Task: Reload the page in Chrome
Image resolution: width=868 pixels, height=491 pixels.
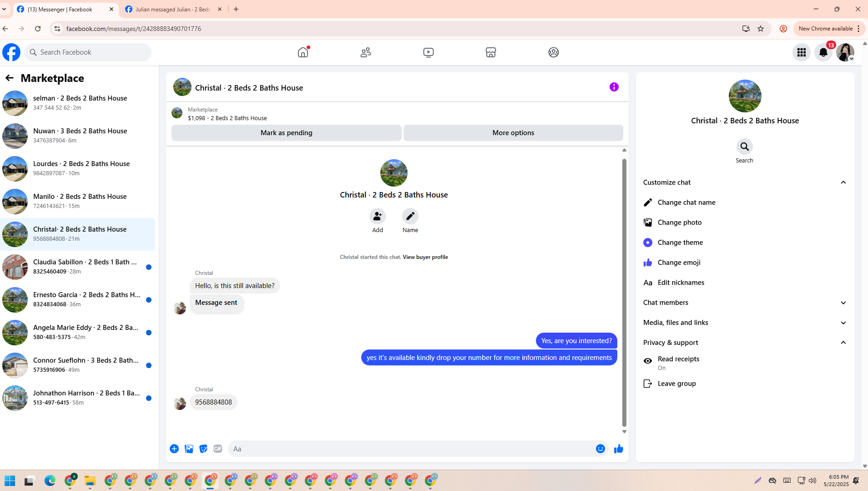Action: point(38,29)
